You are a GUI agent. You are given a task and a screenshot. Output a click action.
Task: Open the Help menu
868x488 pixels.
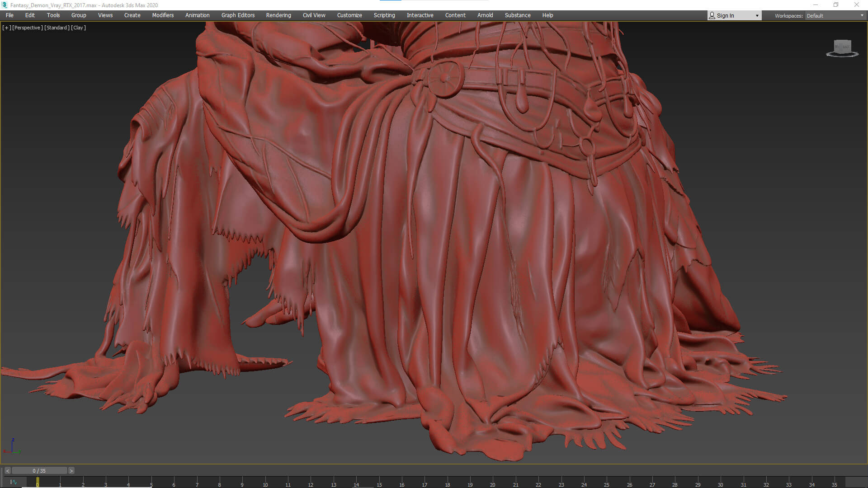547,15
